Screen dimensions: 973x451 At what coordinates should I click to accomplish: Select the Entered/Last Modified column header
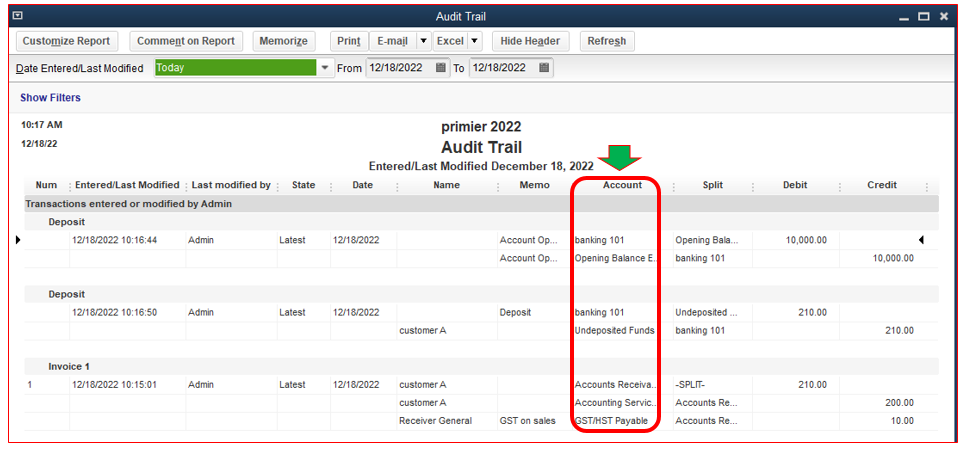[127, 185]
